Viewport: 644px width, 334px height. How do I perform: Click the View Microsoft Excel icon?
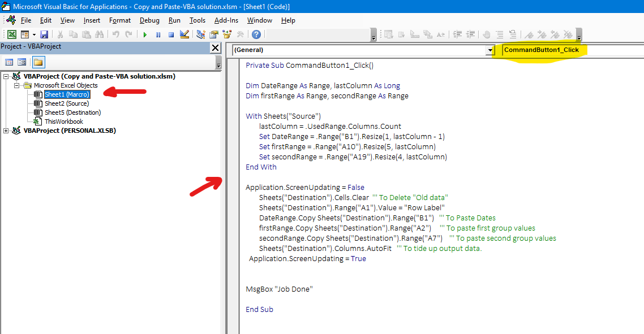(x=12, y=35)
